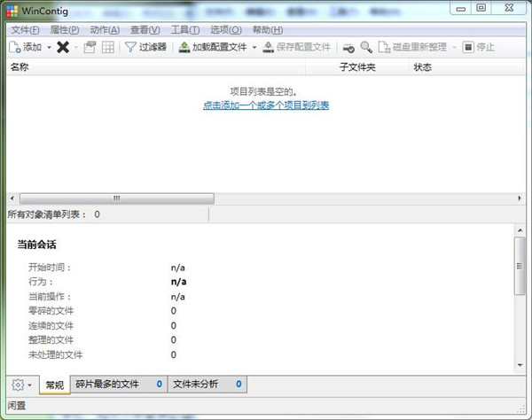Click the 所有对象清单列表 count text
The height and width of the screenshot is (420, 532).
53,214
